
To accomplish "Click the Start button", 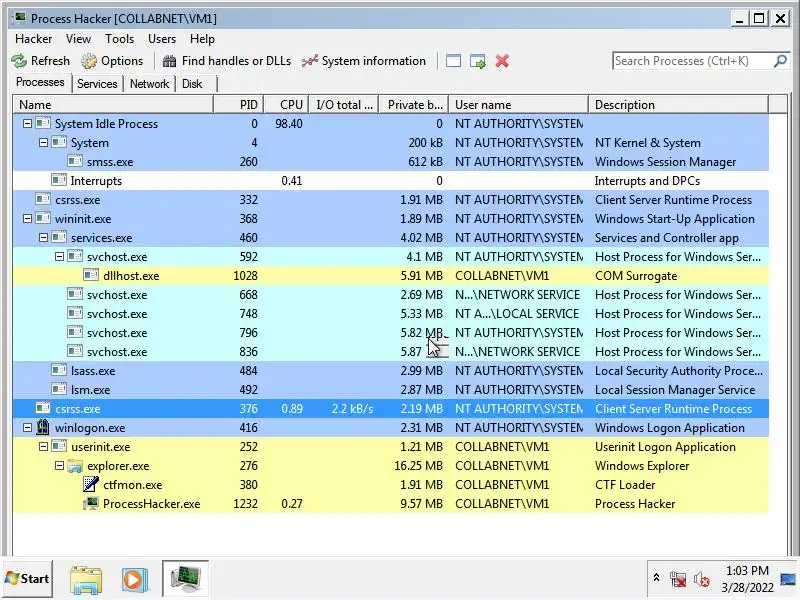I will pos(28,579).
